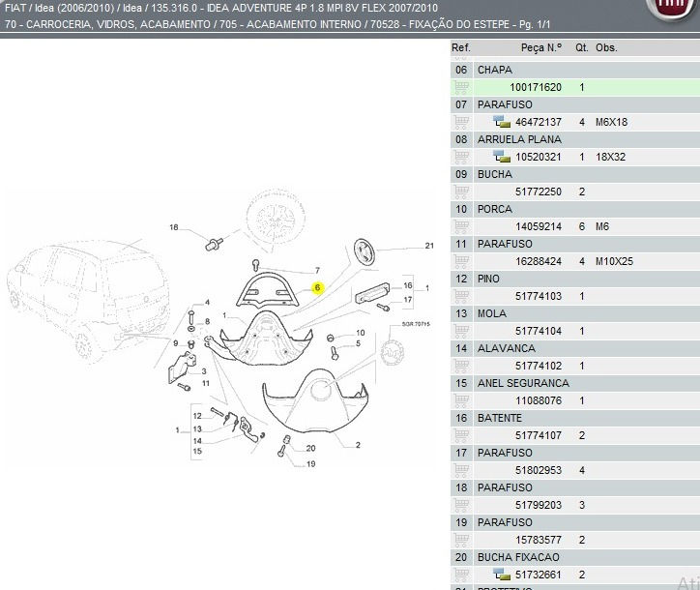Viewport: 700px width, 590px height.
Task: Click callout number 10 in diagram
Action: point(361,333)
